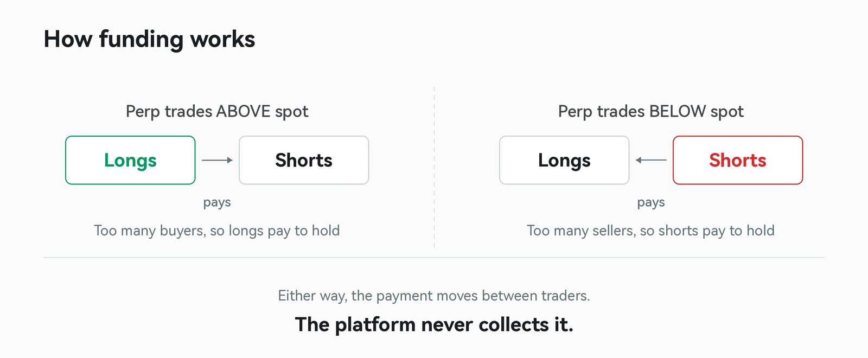Image resolution: width=868 pixels, height=358 pixels.
Task: Click the How funding works heading
Action: tap(149, 40)
